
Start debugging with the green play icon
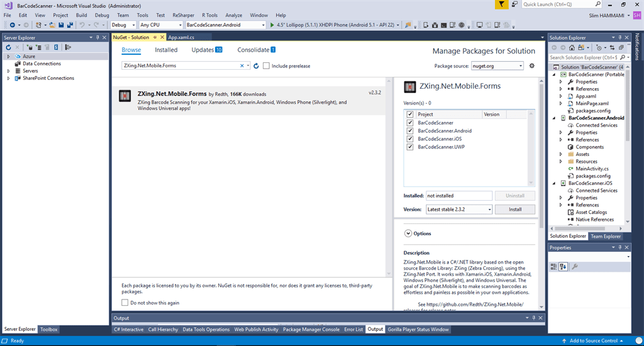pos(272,25)
